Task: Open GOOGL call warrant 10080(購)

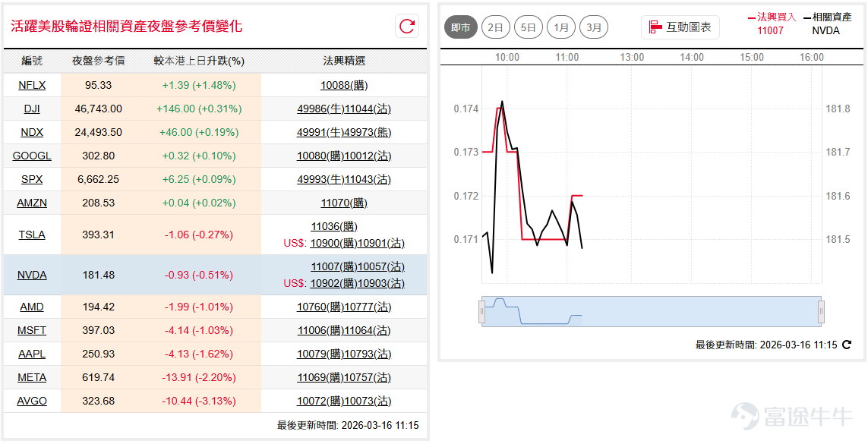Action: click(320, 156)
